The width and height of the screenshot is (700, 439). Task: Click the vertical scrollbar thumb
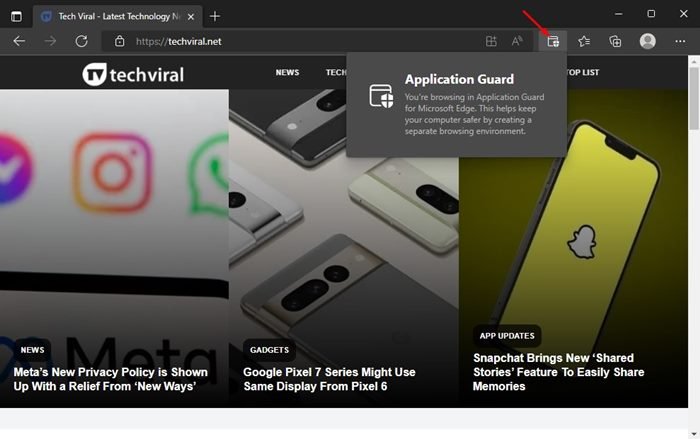click(x=693, y=97)
